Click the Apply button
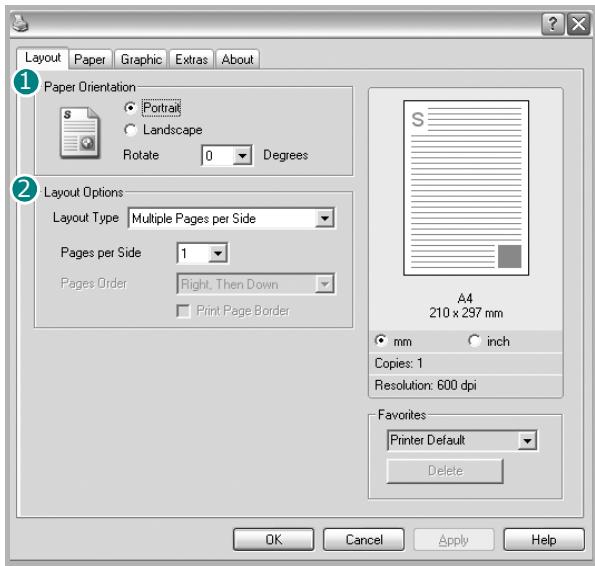The width and height of the screenshot is (595, 566). tap(453, 539)
